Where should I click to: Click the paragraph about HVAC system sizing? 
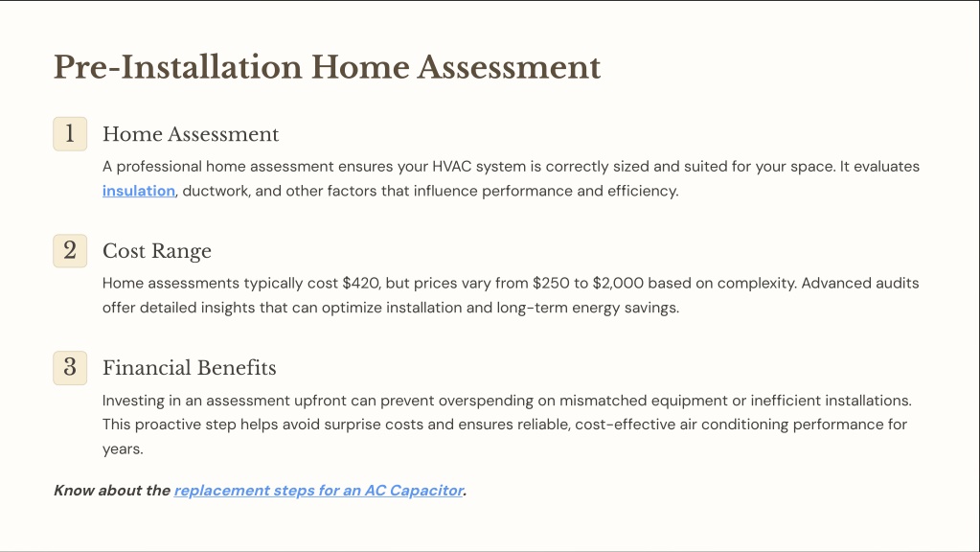(511, 179)
